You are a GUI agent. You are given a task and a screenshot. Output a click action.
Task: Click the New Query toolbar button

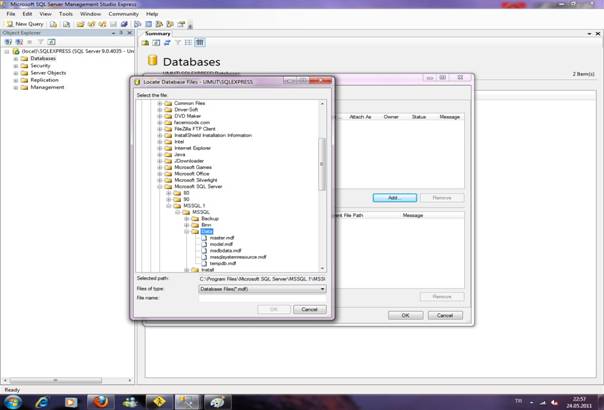(25, 24)
